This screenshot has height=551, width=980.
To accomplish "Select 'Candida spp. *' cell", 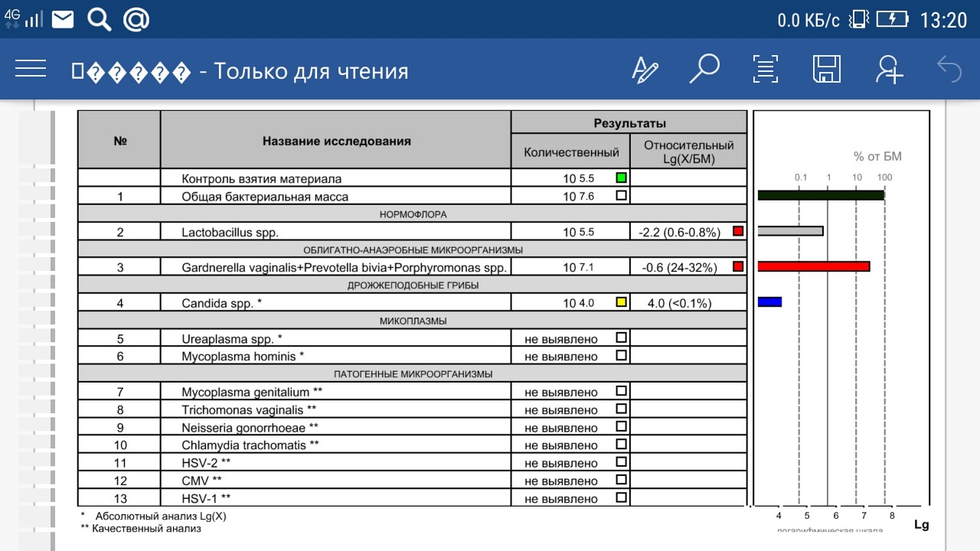I will (336, 303).
